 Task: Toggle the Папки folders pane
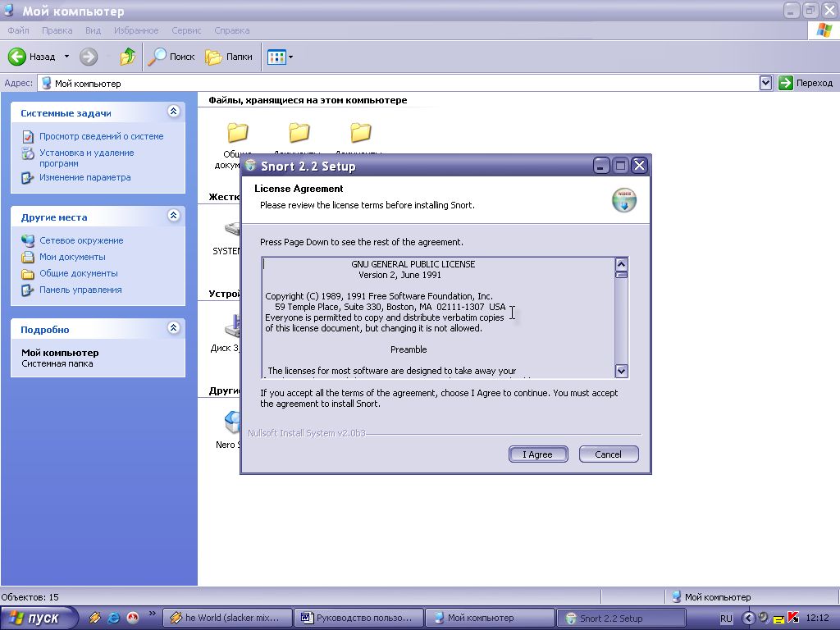pyautogui.click(x=229, y=57)
